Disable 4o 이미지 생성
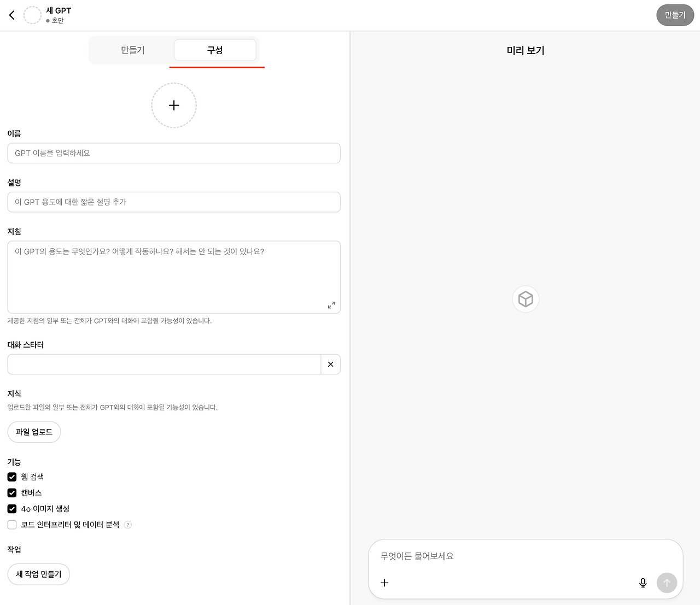 [x=11, y=508]
